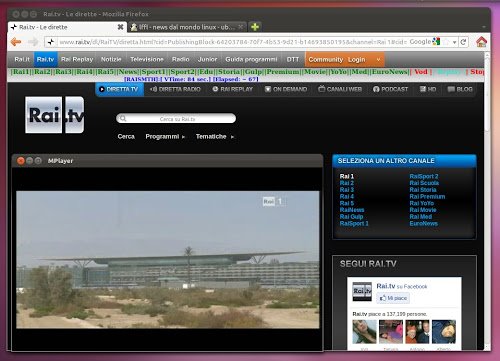500x361 pixels.
Task: Click the Rai.tv logo
Action: tap(55, 115)
